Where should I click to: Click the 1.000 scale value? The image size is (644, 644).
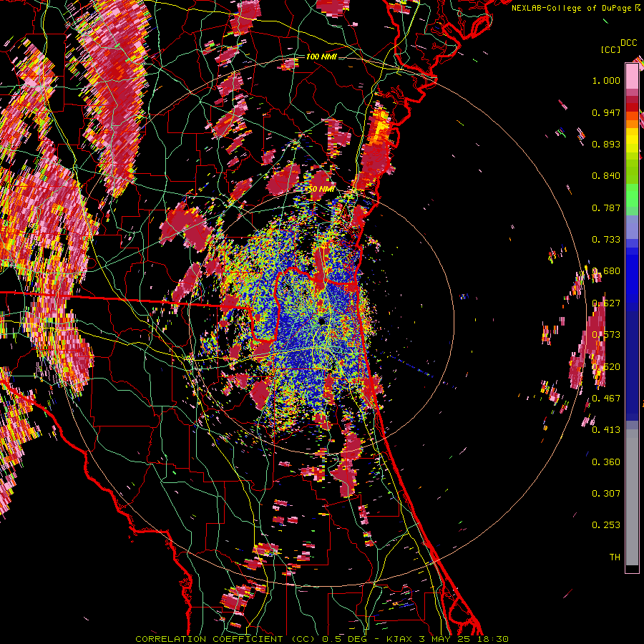pyautogui.click(x=606, y=80)
